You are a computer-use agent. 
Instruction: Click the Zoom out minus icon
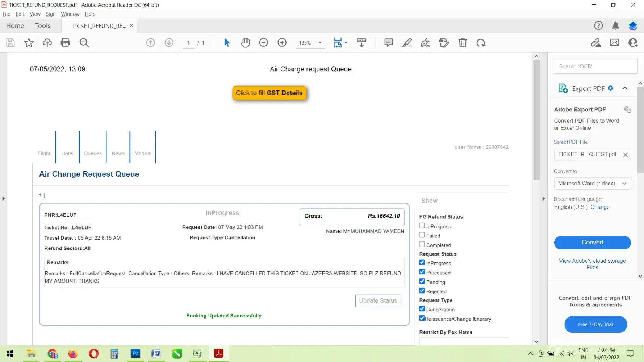tap(263, 43)
